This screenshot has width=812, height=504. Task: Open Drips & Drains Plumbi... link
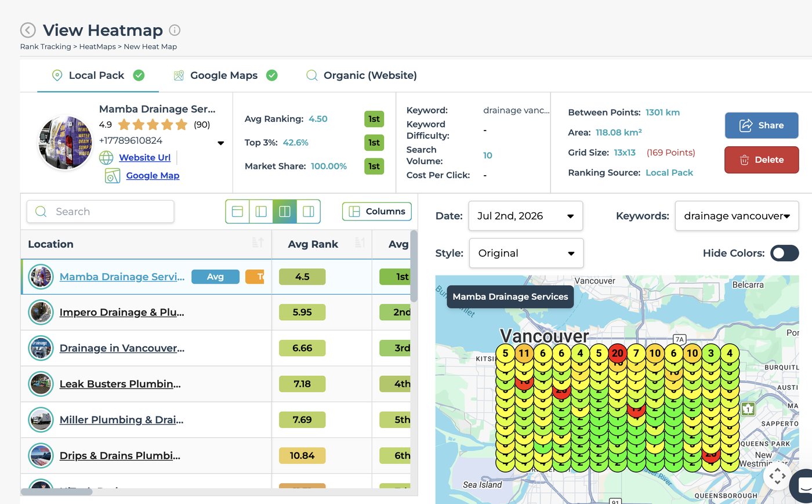(x=119, y=456)
